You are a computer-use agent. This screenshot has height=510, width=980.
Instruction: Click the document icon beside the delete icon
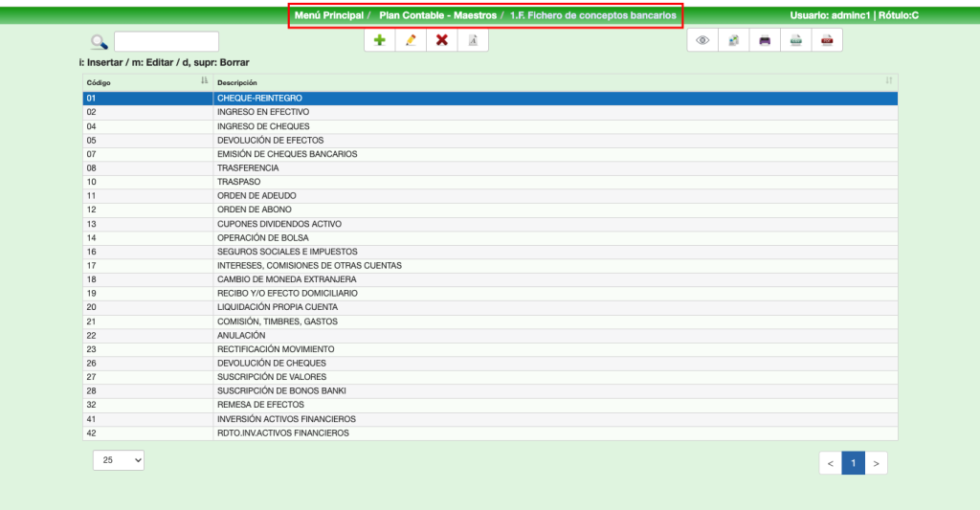pos(472,40)
